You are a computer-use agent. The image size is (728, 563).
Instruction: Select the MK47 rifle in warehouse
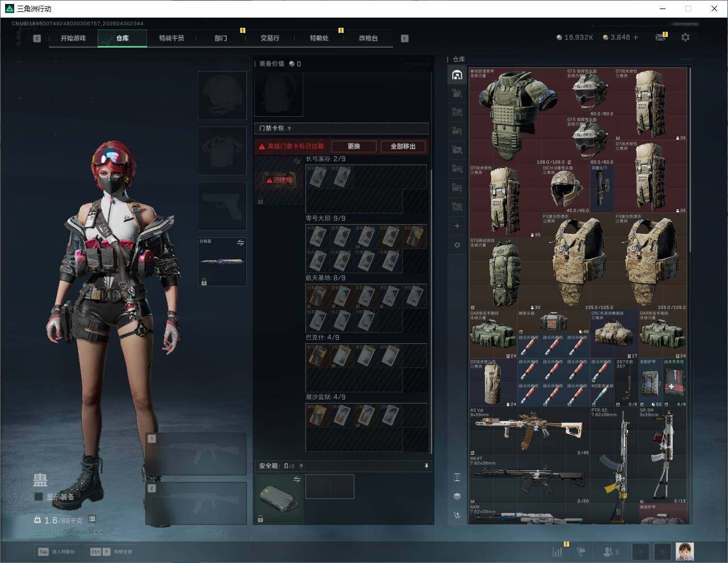529,480
